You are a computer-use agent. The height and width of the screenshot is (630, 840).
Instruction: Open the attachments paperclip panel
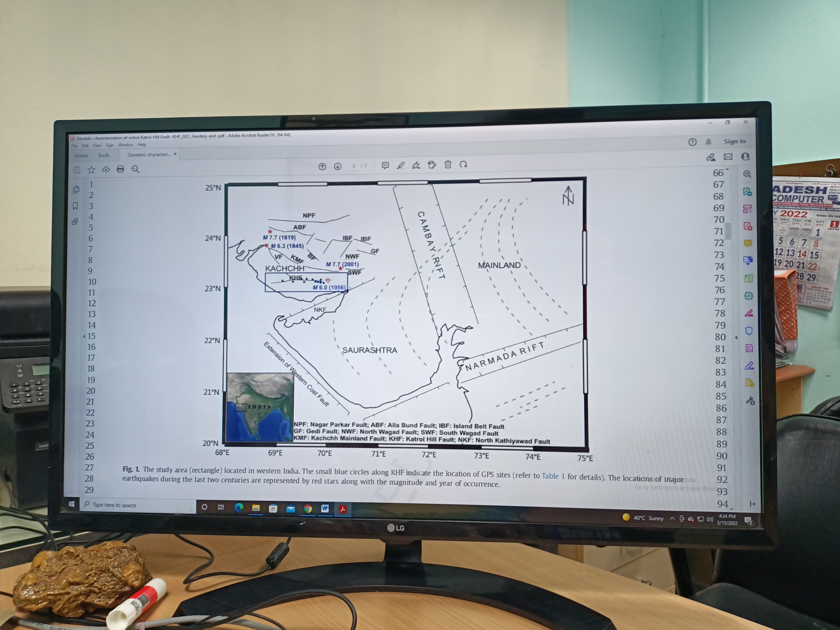coord(75,221)
